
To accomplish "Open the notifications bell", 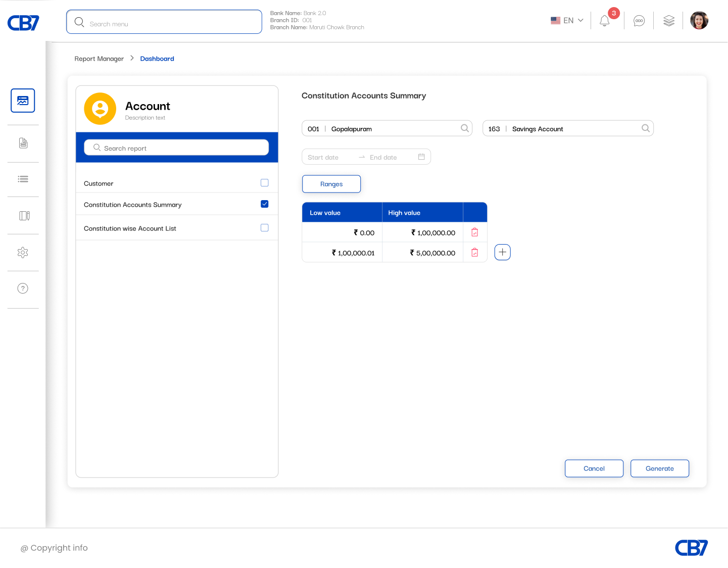I will (604, 21).
